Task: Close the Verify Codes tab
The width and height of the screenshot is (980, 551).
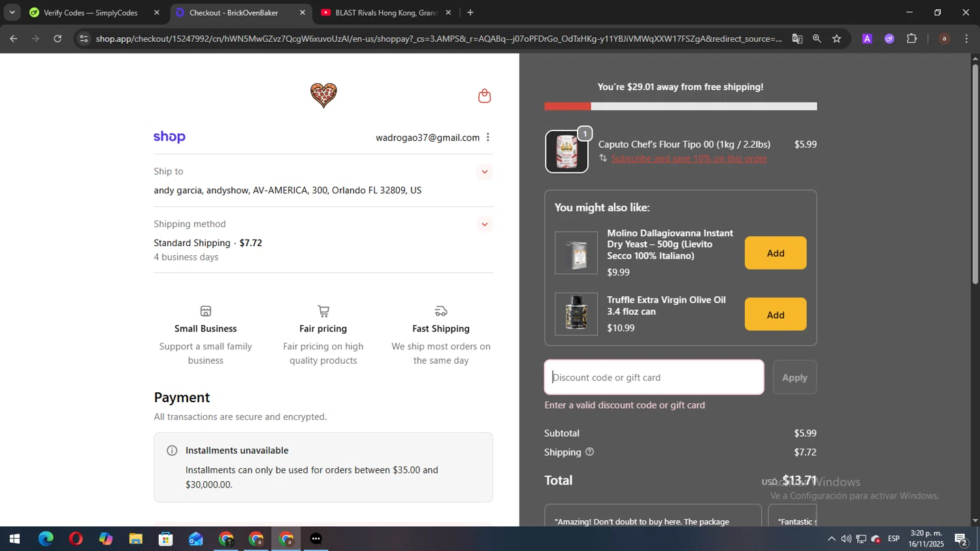Action: (x=157, y=12)
